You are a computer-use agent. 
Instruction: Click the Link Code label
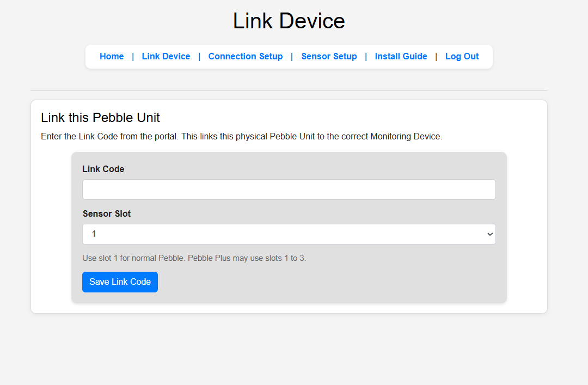pyautogui.click(x=103, y=169)
